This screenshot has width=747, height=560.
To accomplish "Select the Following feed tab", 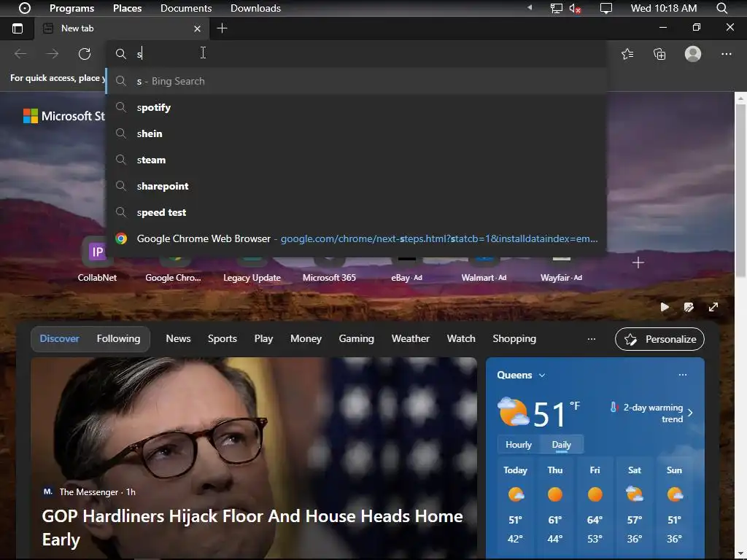I will click(119, 338).
